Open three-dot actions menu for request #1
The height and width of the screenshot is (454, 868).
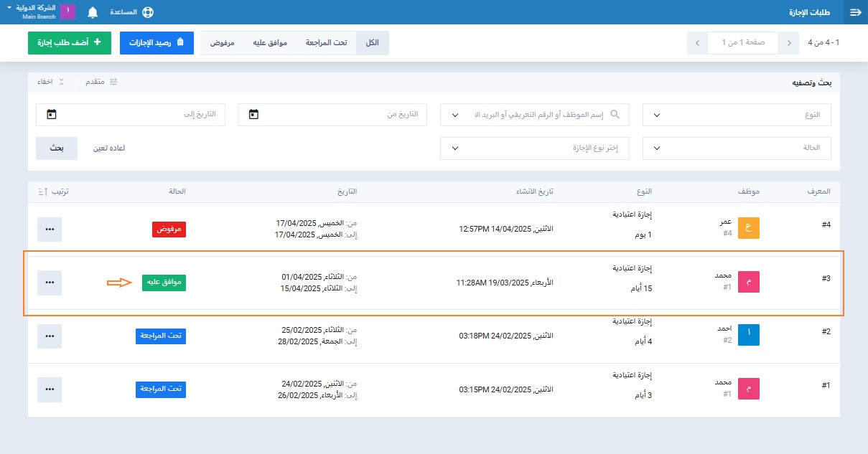point(49,389)
